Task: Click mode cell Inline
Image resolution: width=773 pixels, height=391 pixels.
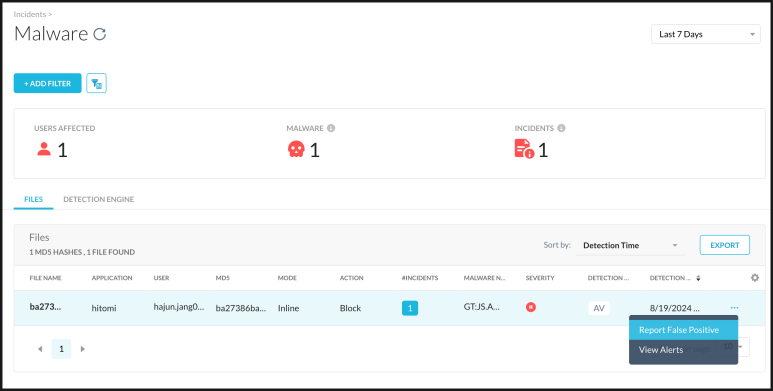Action: [x=288, y=308]
